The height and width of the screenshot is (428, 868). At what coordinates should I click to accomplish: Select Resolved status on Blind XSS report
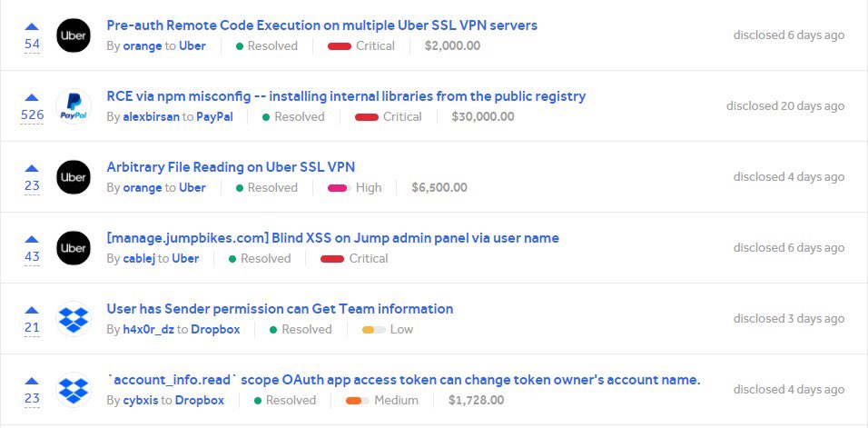260,259
